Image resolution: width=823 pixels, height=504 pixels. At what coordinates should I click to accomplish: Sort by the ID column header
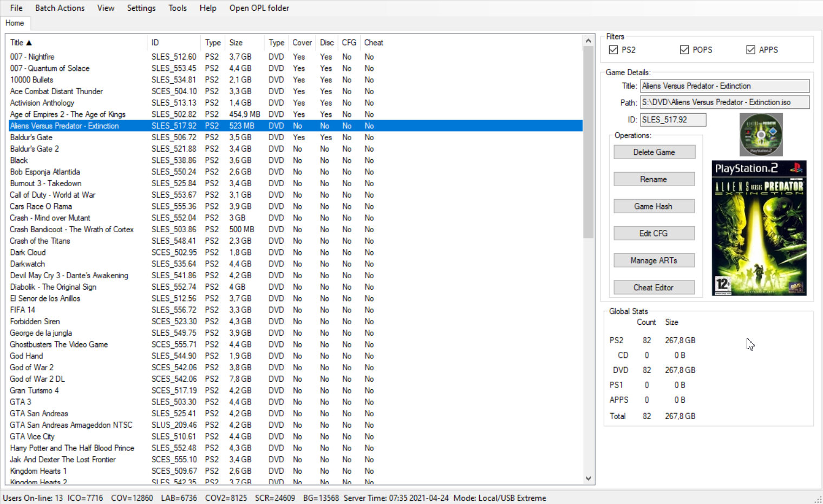[174, 42]
